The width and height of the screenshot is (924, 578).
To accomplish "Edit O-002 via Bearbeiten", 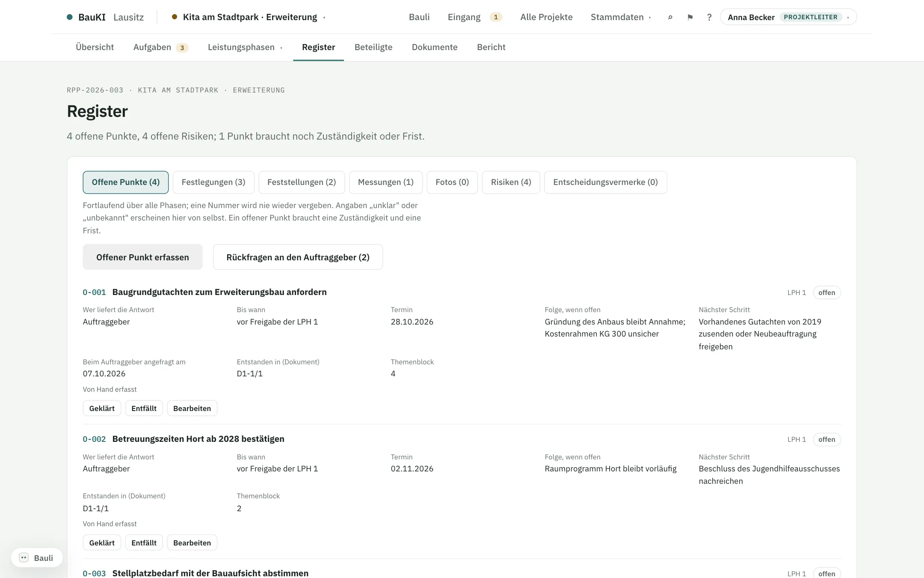I will coord(192,543).
